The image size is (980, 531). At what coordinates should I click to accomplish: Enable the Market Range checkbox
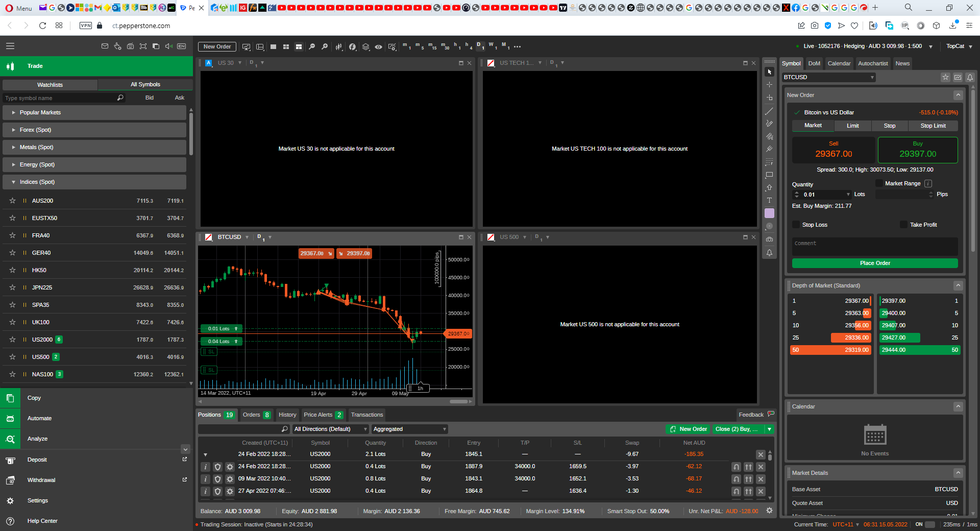[879, 183]
